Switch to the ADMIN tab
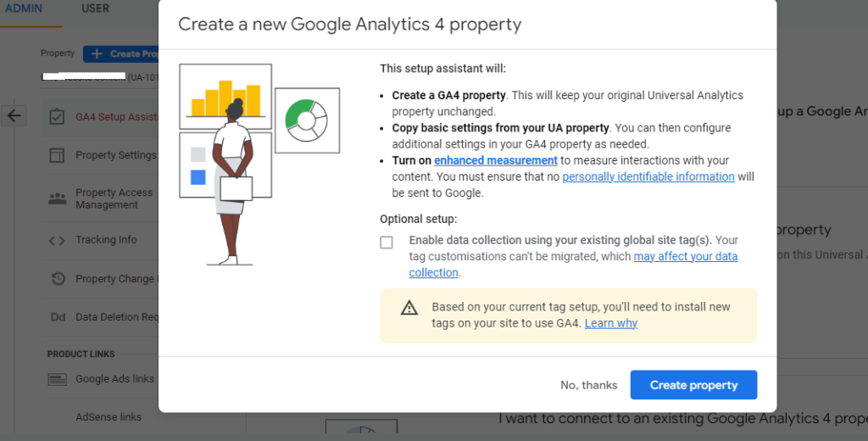The width and height of the screenshot is (868, 441). [23, 8]
